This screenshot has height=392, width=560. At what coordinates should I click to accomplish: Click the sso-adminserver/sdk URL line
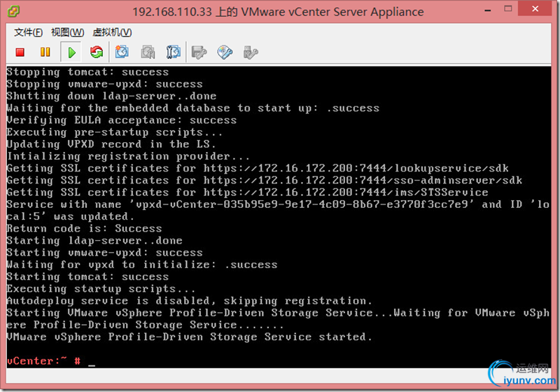click(x=265, y=181)
